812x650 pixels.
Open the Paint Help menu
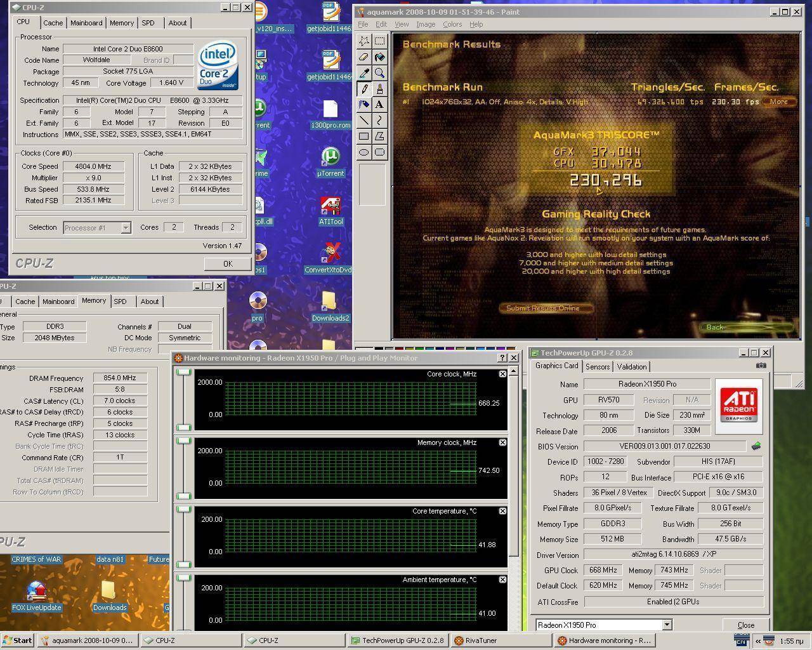pyautogui.click(x=476, y=24)
